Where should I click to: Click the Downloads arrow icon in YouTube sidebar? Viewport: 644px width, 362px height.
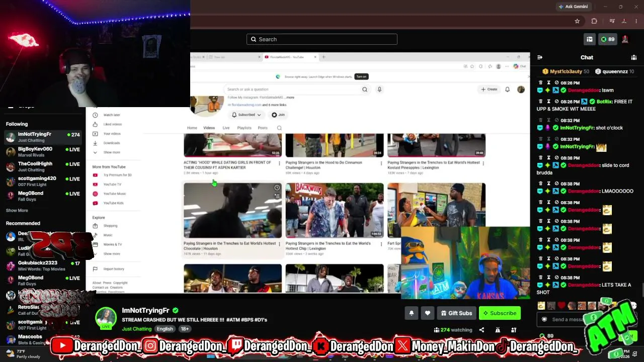pos(95,143)
